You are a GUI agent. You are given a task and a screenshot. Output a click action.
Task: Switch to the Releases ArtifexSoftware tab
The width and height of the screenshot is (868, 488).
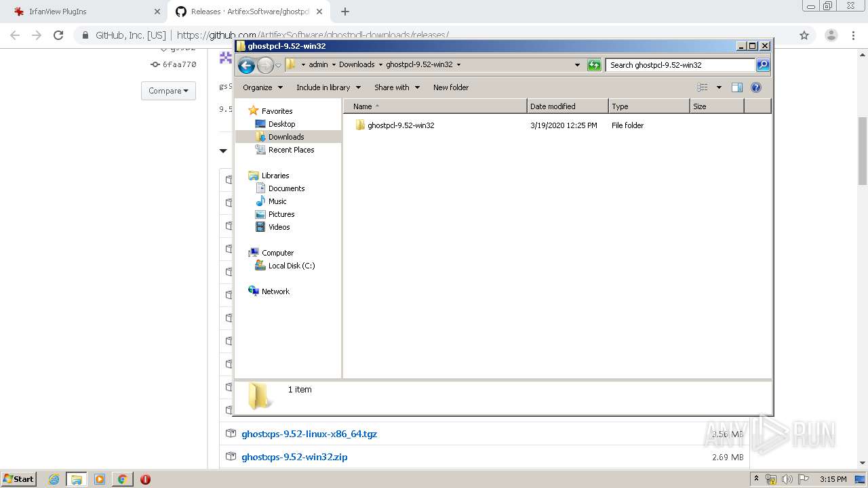[x=250, y=12]
